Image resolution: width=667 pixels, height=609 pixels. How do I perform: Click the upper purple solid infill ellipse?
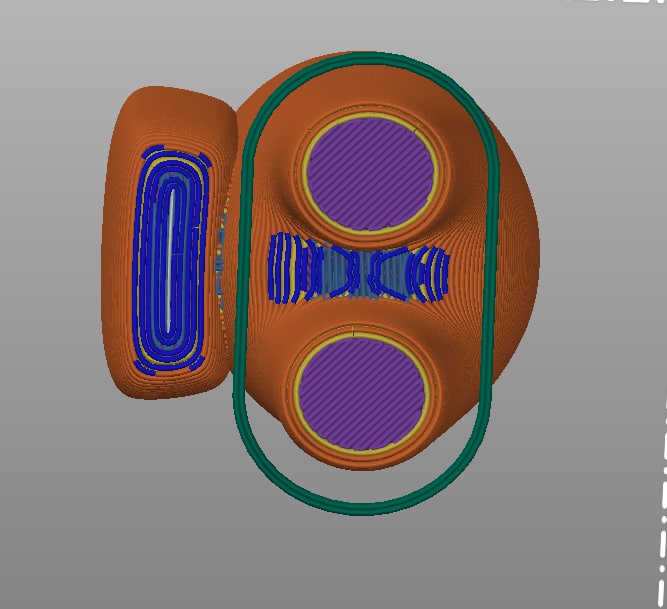371,174
